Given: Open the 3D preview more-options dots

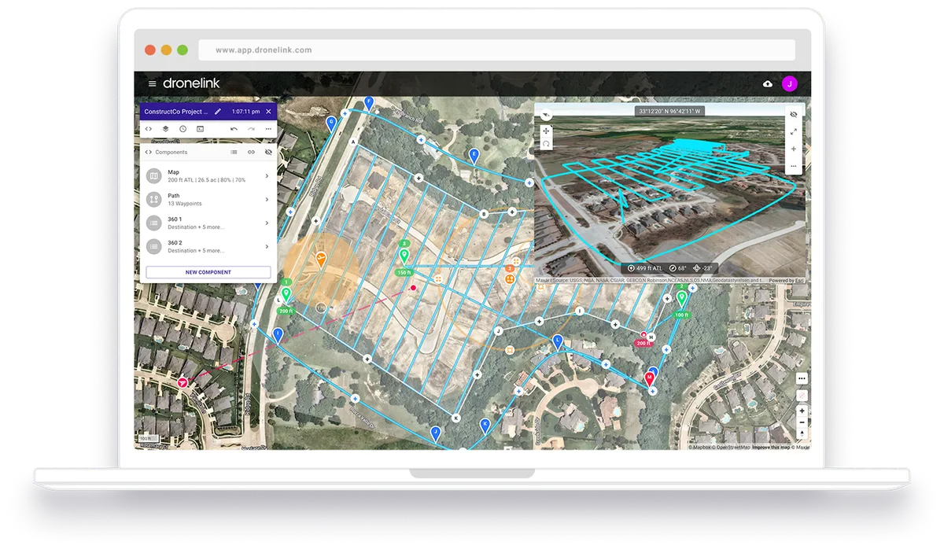Looking at the screenshot, I should [x=793, y=166].
